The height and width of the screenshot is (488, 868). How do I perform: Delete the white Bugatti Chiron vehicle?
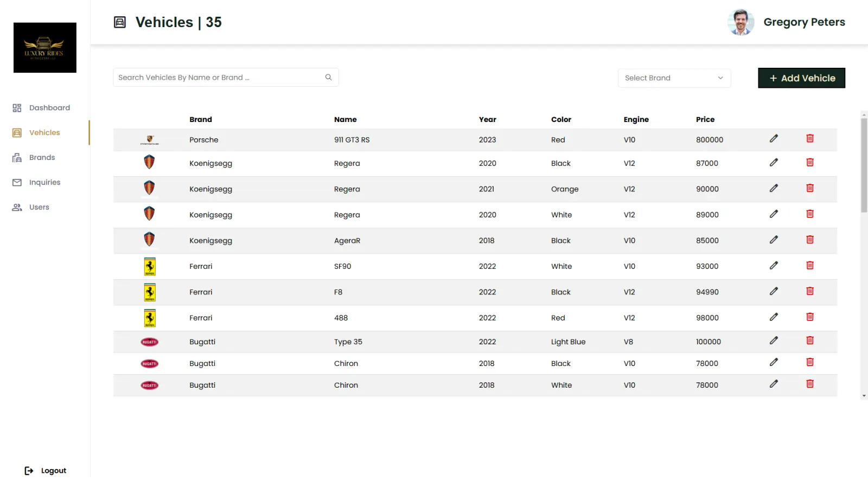pyautogui.click(x=810, y=384)
